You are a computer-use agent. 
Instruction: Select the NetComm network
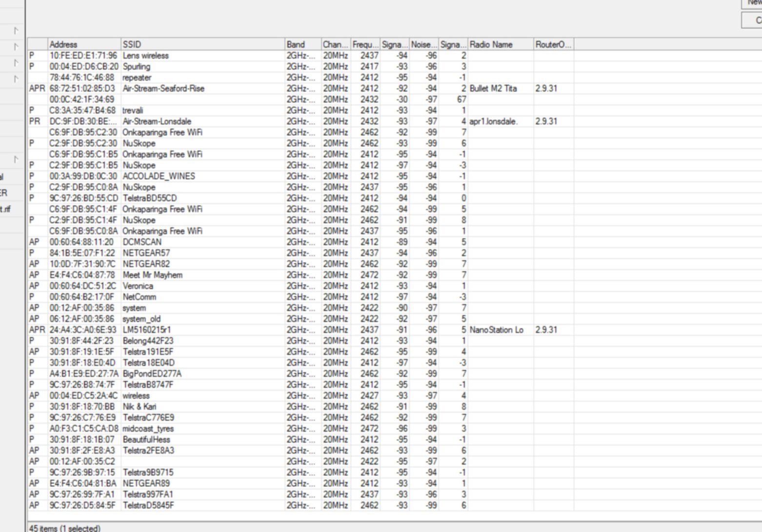point(139,297)
